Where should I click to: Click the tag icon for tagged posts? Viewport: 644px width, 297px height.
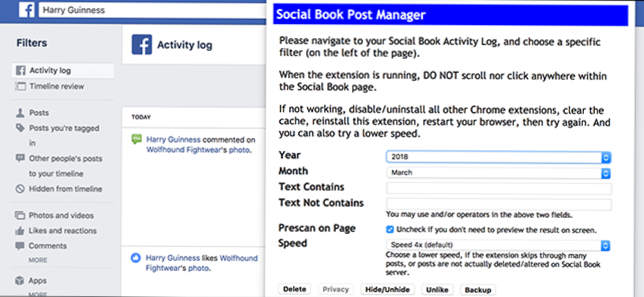pyautogui.click(x=20, y=128)
